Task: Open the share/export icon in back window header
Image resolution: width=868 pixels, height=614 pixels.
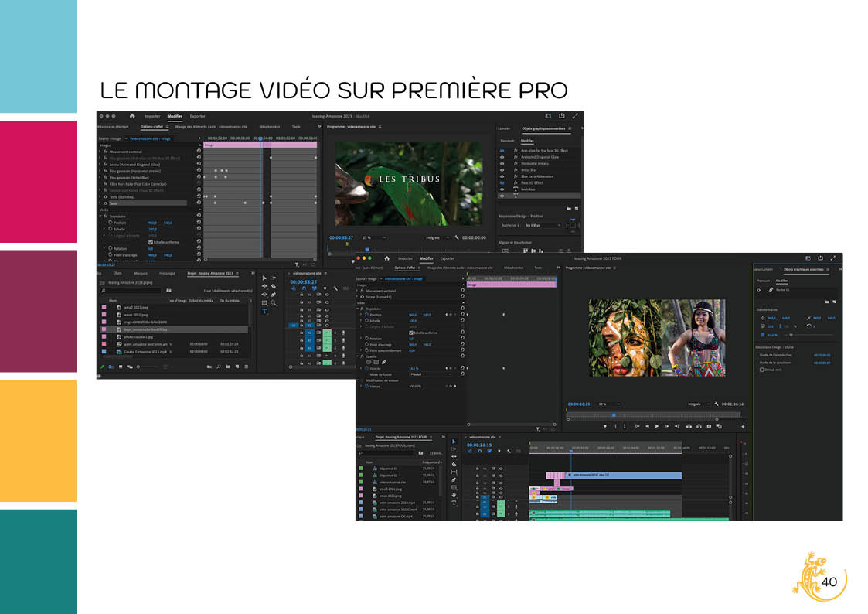Action: click(561, 116)
